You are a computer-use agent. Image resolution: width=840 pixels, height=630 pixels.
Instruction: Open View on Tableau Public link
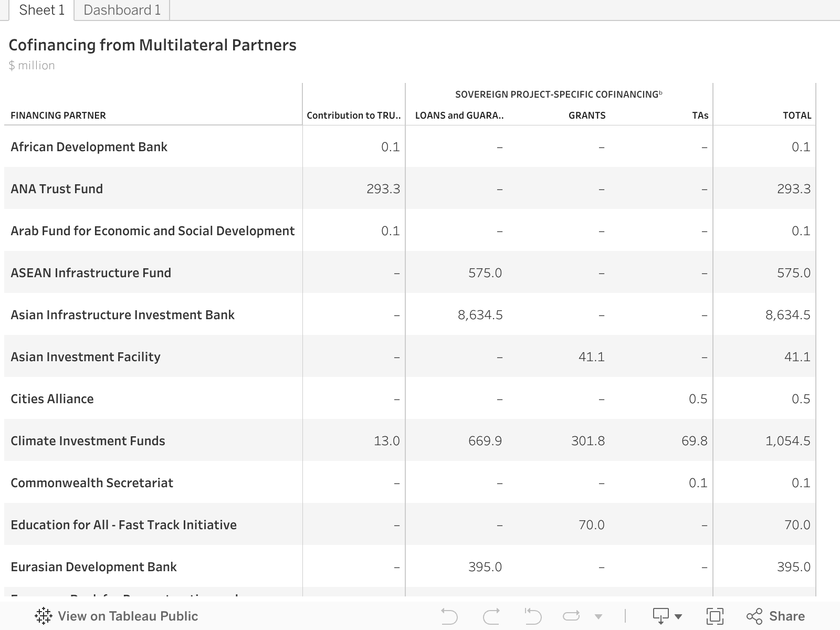(x=128, y=616)
